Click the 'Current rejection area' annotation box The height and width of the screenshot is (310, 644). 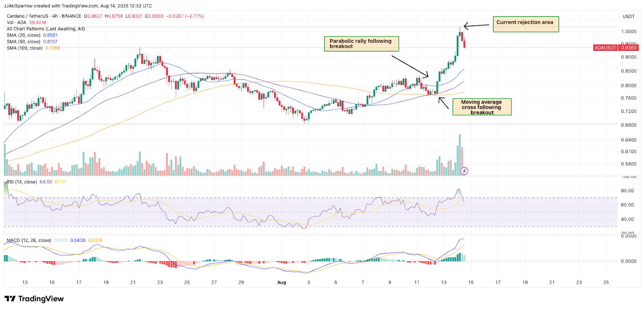point(525,24)
